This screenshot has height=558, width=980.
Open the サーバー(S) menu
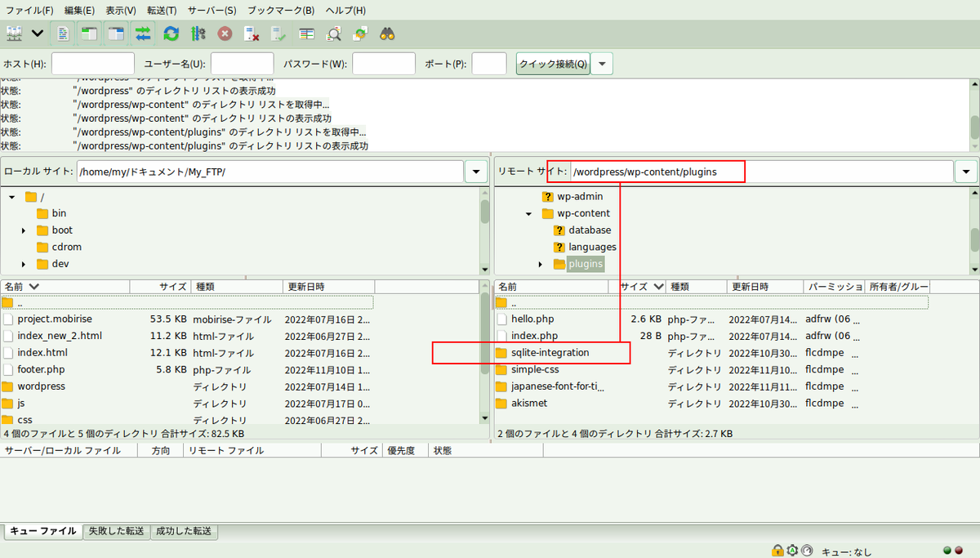click(x=212, y=11)
